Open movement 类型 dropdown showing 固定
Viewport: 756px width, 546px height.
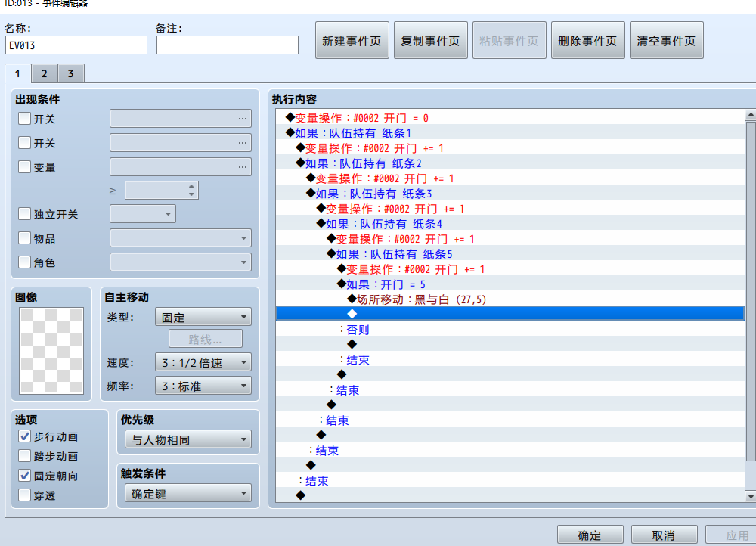pos(203,317)
